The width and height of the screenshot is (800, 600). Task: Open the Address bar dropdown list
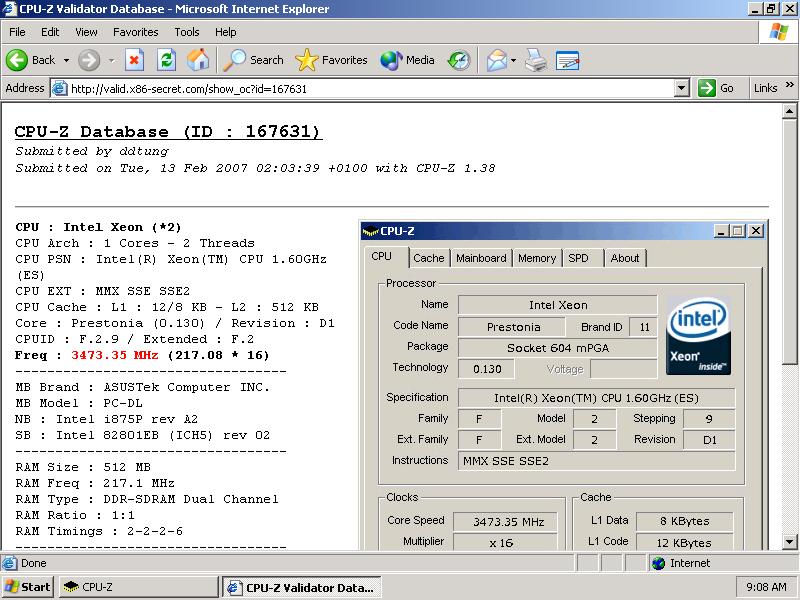coord(682,88)
